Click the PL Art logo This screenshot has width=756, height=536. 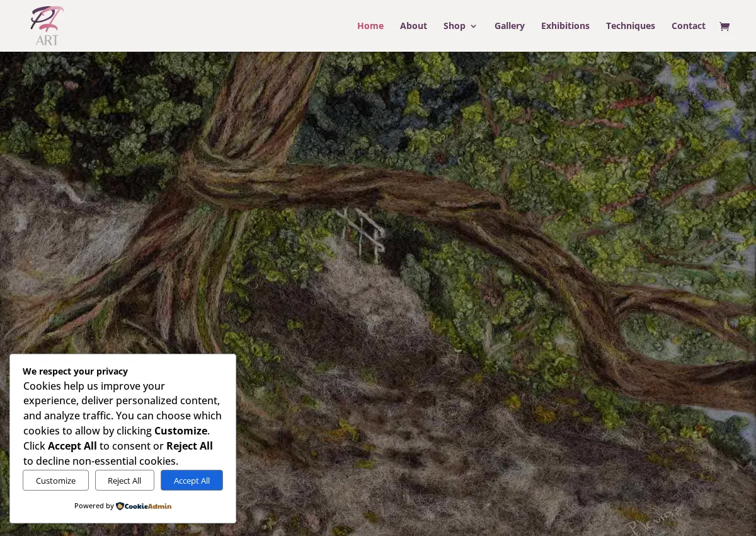point(47,26)
